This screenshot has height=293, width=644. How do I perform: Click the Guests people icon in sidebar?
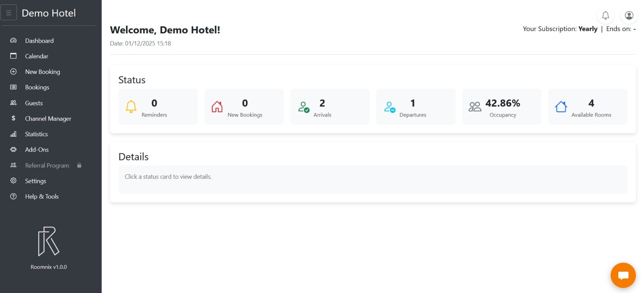click(13, 103)
